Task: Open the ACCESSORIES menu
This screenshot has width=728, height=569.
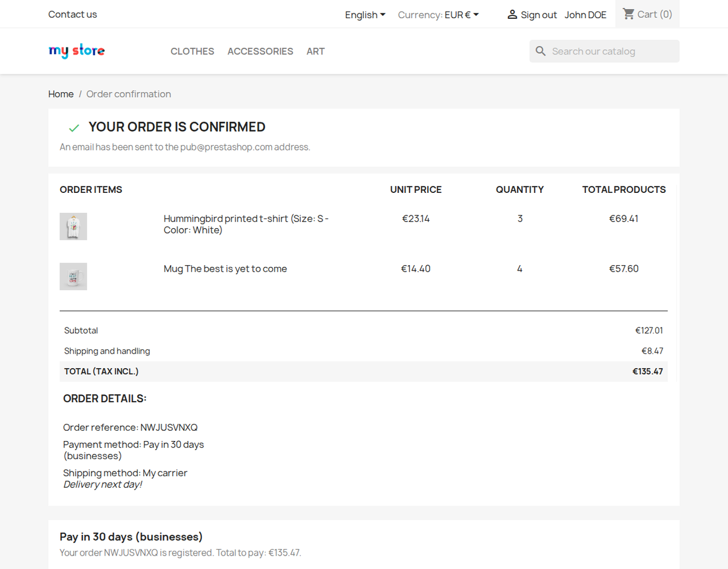Action: [x=260, y=52]
